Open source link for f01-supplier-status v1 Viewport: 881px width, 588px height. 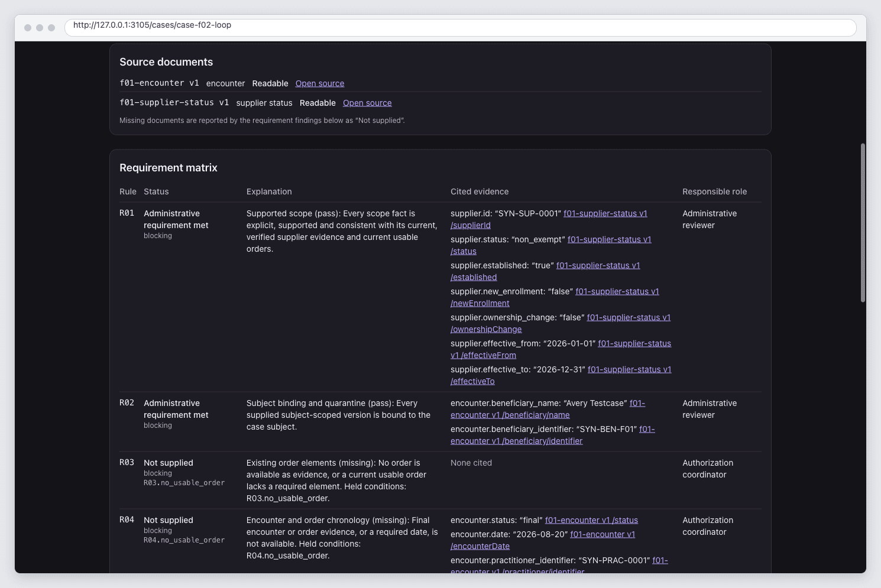(367, 103)
